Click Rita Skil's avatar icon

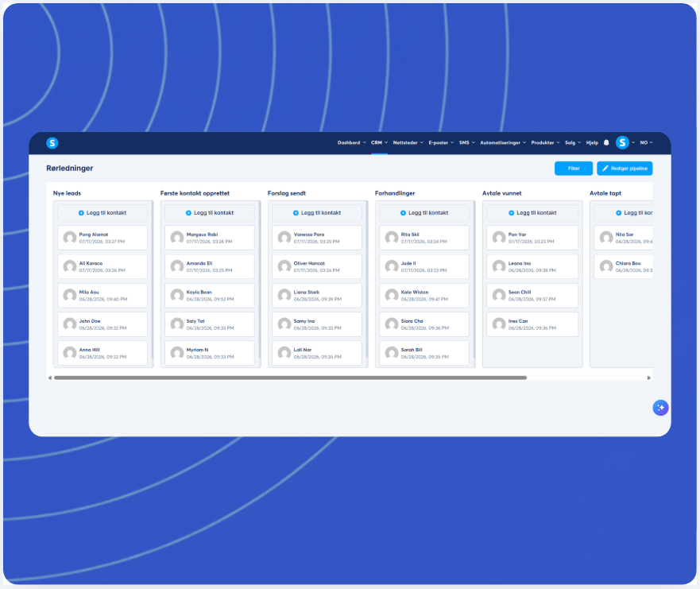[392, 238]
